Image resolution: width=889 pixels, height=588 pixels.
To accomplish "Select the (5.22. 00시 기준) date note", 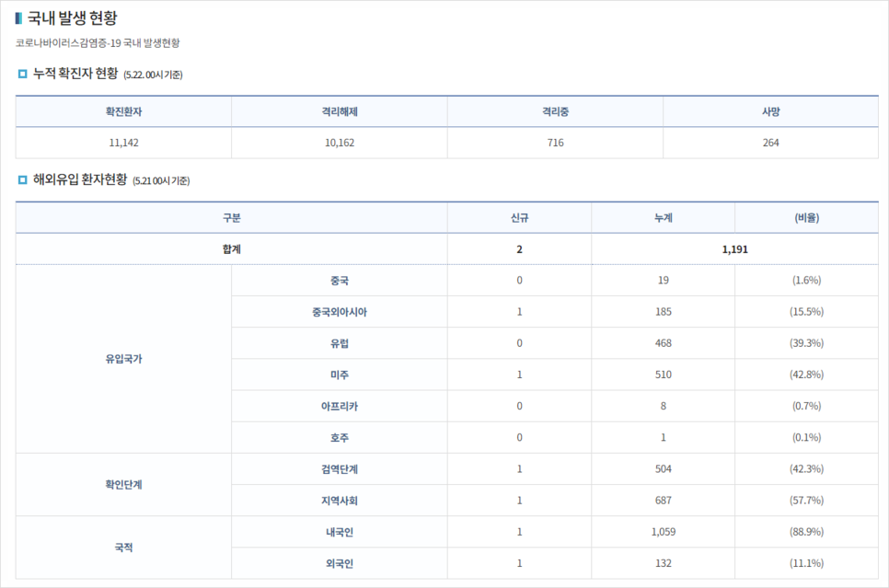I will pyautogui.click(x=153, y=75).
